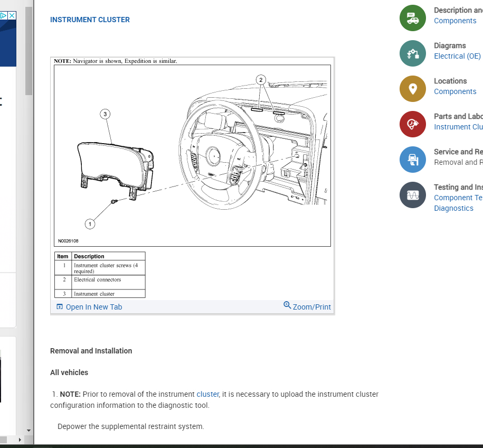The image size is (483, 448).
Task: Close the ad using the X icon
Action: (x=12, y=15)
